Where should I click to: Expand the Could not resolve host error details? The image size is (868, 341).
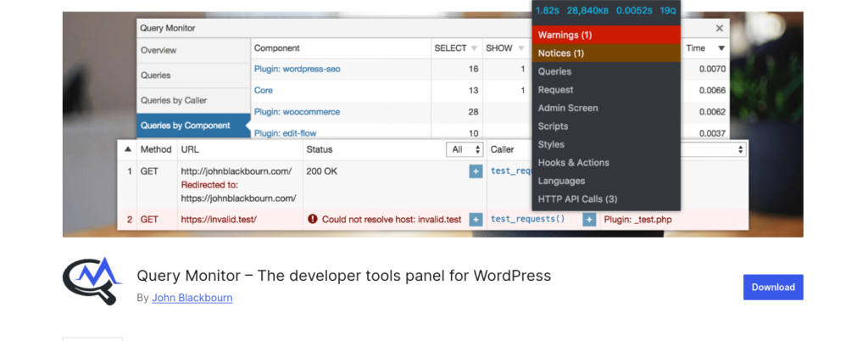476,220
